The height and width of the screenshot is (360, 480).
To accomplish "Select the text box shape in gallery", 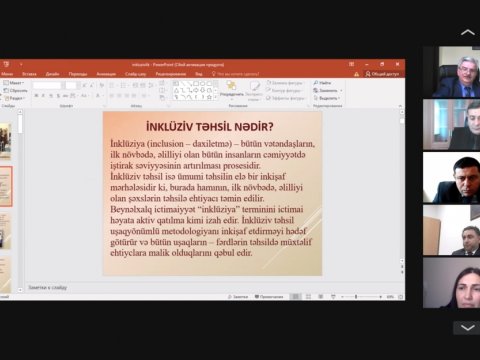I will tap(176, 83).
